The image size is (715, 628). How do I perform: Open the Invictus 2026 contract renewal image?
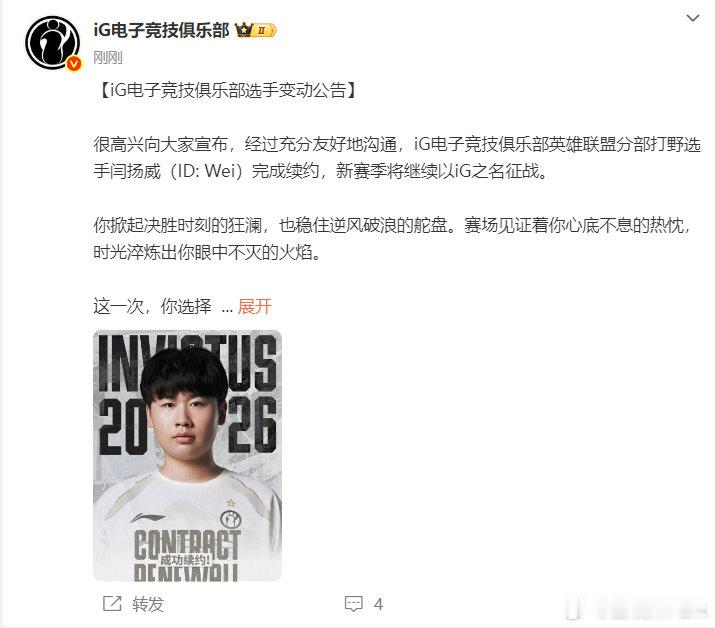pyautogui.click(x=187, y=456)
